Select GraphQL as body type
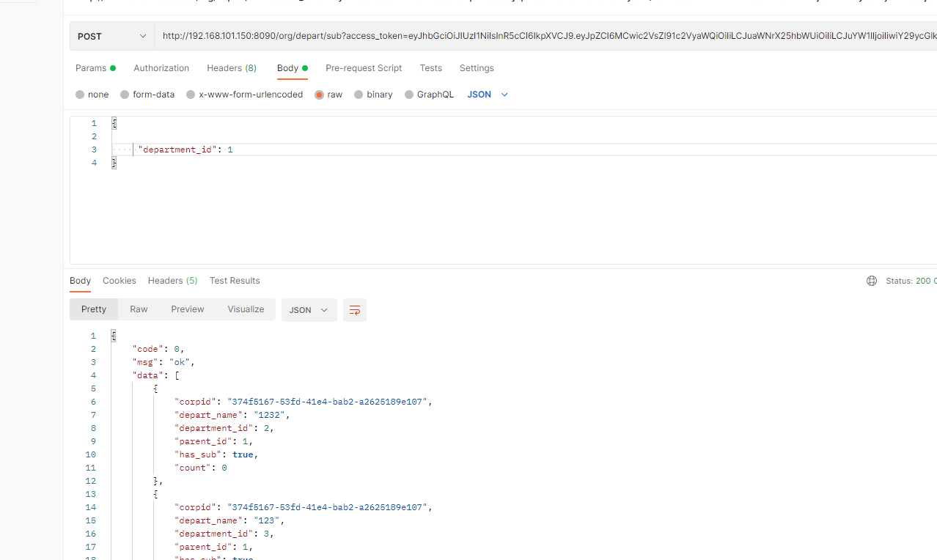 click(430, 95)
